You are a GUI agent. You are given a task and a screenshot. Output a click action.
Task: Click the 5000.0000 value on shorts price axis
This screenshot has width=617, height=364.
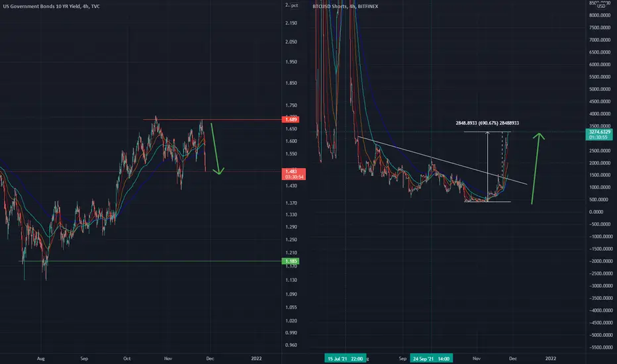tap(600, 89)
